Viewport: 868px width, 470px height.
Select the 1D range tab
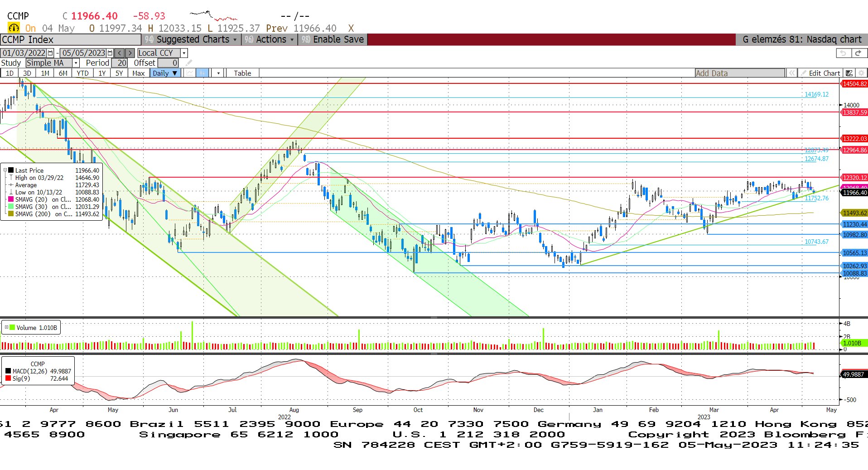click(x=10, y=73)
